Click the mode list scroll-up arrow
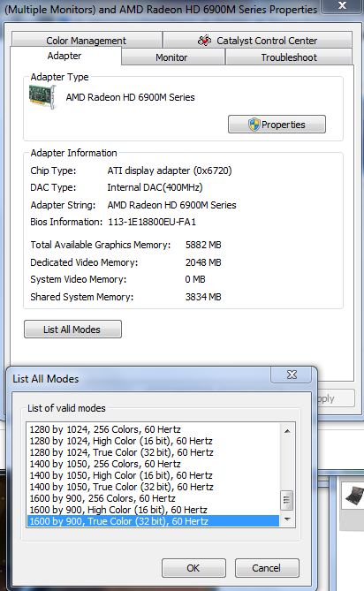Screen dimensions: 364x591 [x=287, y=430]
